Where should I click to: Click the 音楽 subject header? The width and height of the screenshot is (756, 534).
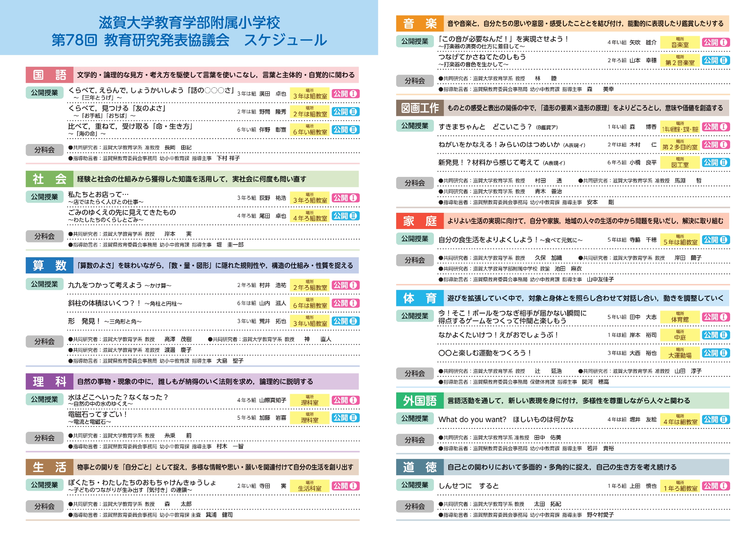click(420, 24)
